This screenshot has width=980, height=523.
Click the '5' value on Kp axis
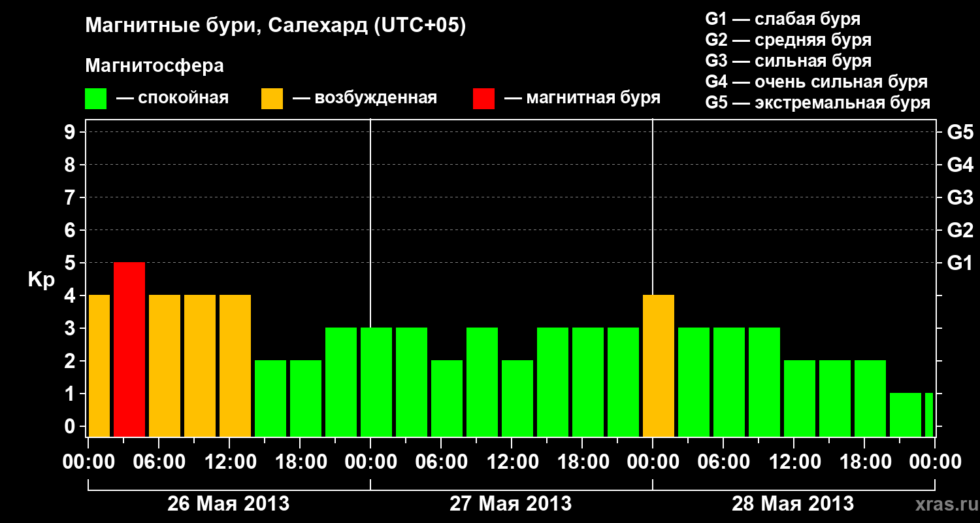[x=71, y=263]
